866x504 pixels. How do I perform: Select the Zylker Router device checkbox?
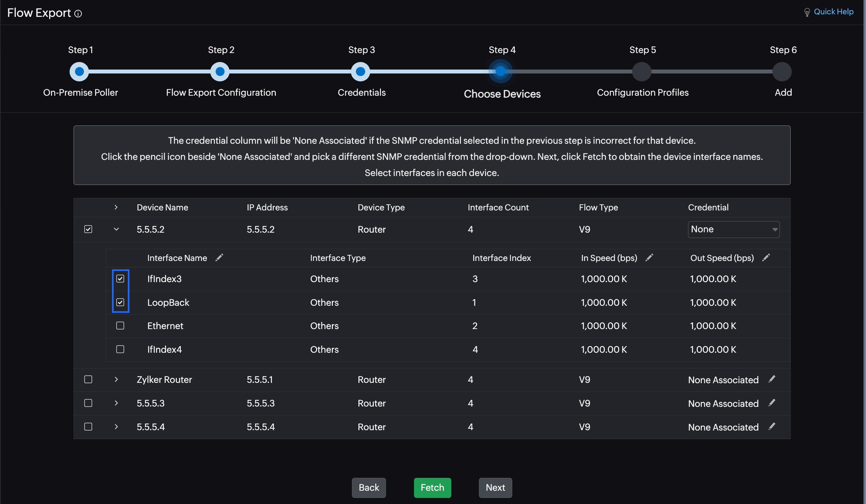(88, 379)
